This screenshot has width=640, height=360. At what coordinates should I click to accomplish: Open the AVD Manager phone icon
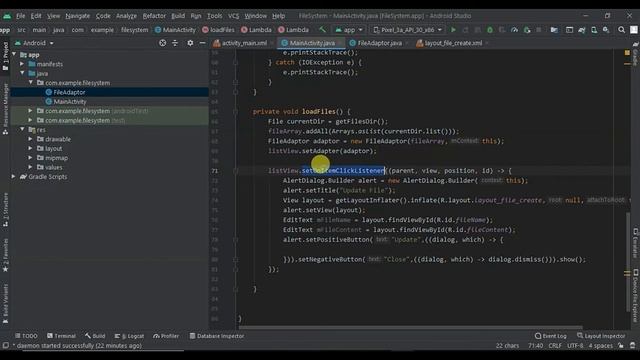pyautogui.click(x=594, y=30)
